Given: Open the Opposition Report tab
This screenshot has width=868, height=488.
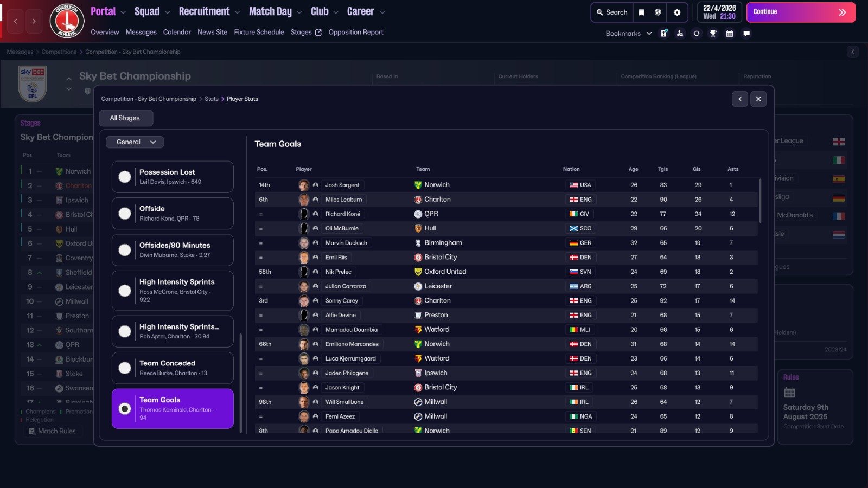Looking at the screenshot, I should click(x=356, y=33).
